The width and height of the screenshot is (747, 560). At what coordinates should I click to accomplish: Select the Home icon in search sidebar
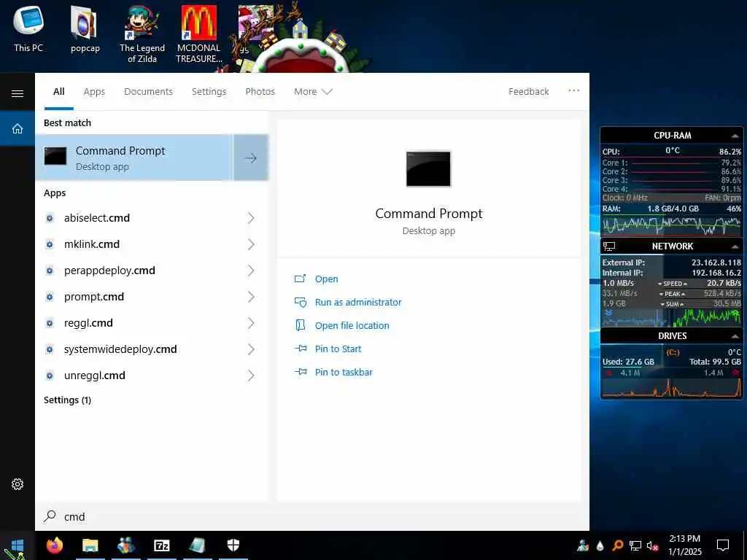click(18, 128)
